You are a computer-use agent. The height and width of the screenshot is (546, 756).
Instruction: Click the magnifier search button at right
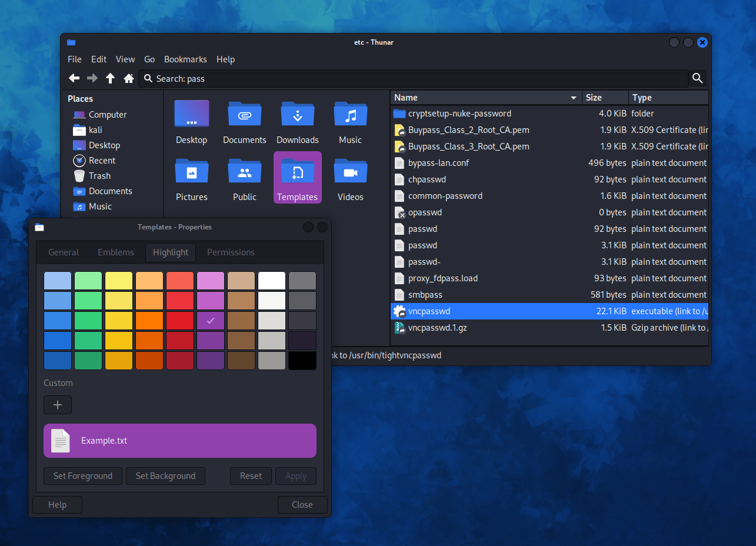click(x=697, y=78)
